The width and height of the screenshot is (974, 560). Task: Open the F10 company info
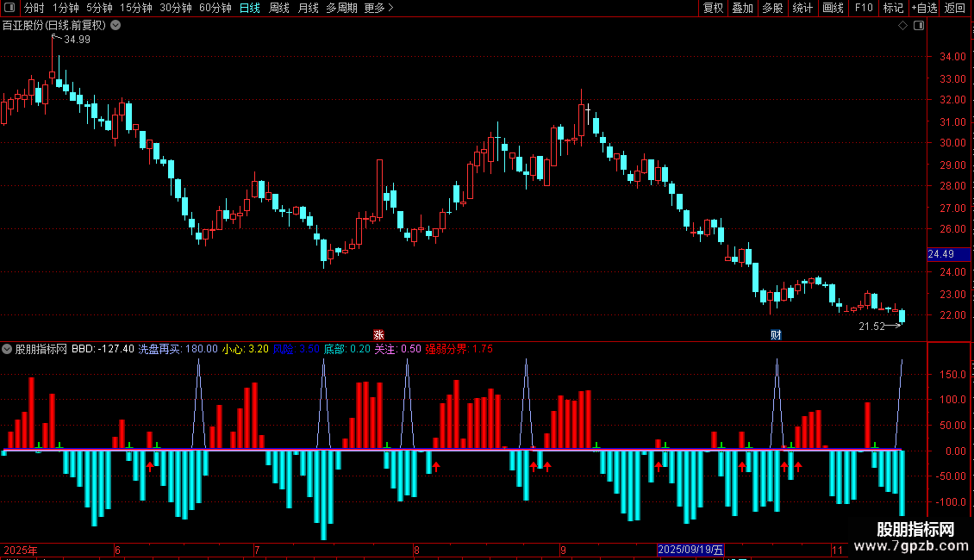point(864,8)
